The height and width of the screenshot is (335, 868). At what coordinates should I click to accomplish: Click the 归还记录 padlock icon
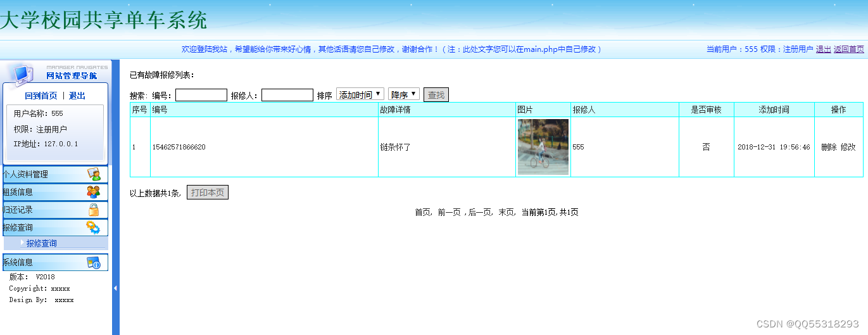pyautogui.click(x=94, y=210)
